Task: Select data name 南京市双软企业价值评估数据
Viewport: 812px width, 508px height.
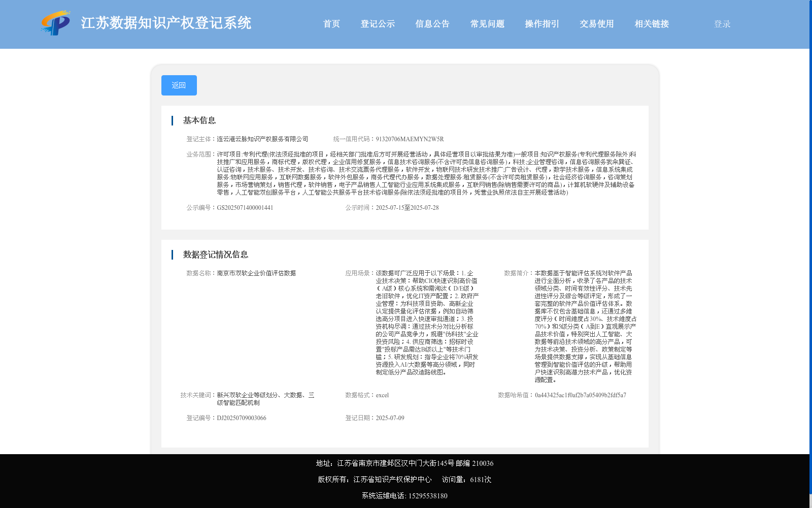Action: 256,273
